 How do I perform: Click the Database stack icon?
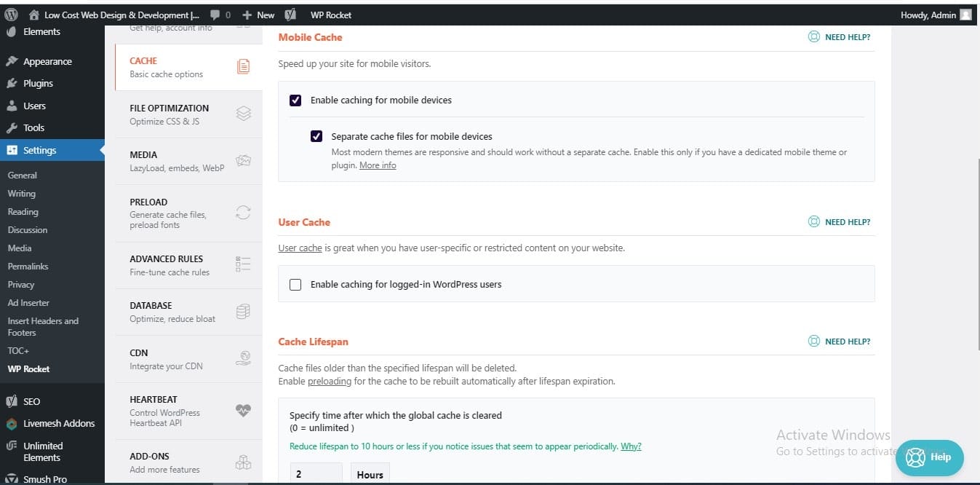244,312
